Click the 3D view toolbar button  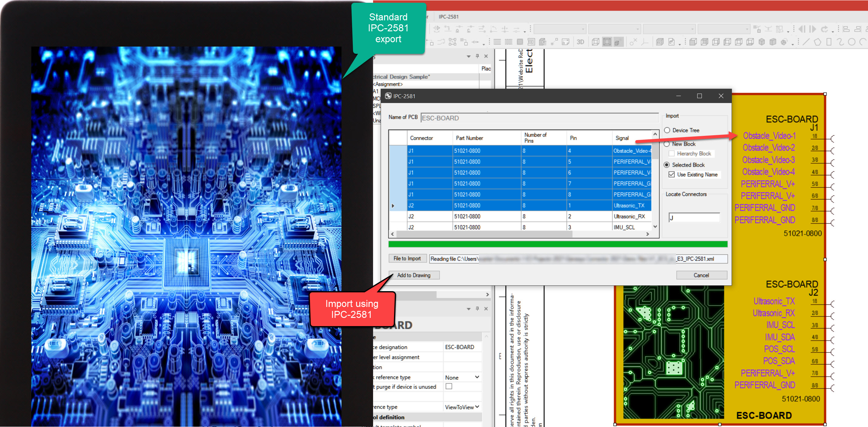[x=580, y=42]
